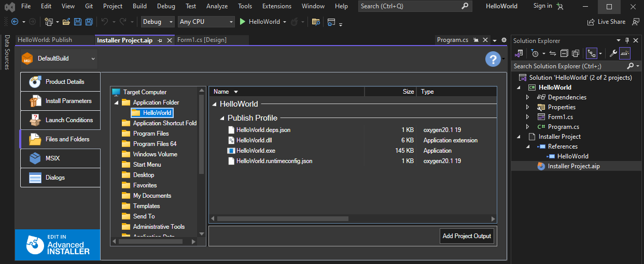Click the Redo arrow icon

[x=123, y=22]
